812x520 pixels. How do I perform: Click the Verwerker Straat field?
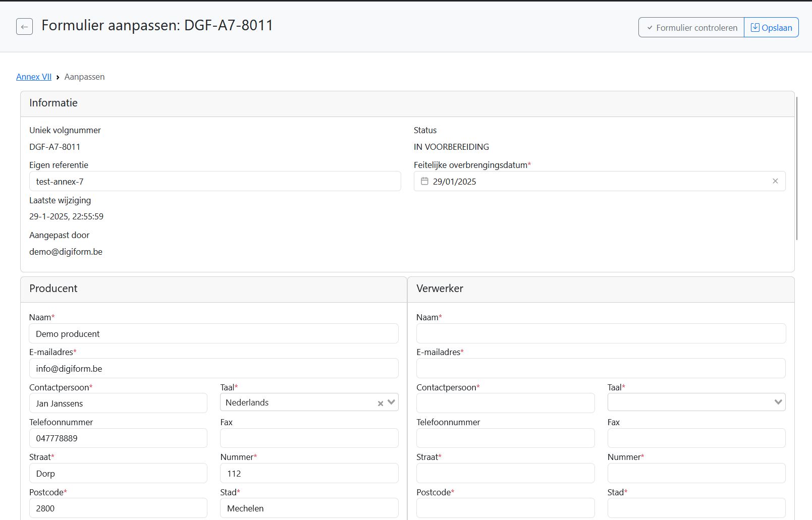pos(505,474)
